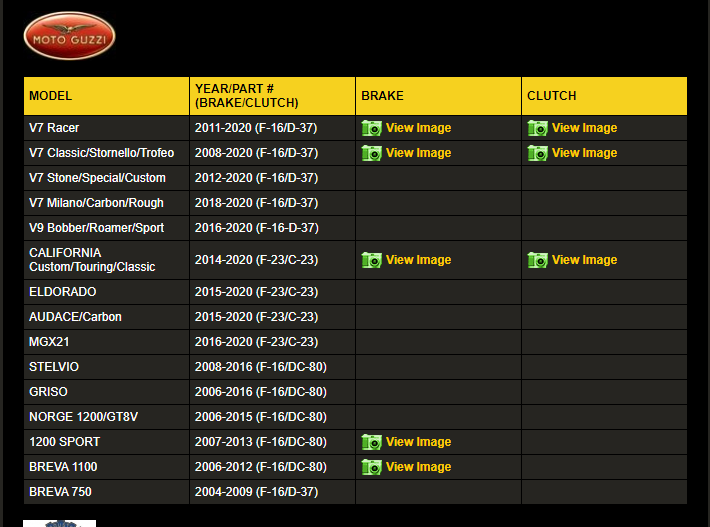Select the ELDORADO model cell
Screen dimensions: 710x527
[x=106, y=292]
